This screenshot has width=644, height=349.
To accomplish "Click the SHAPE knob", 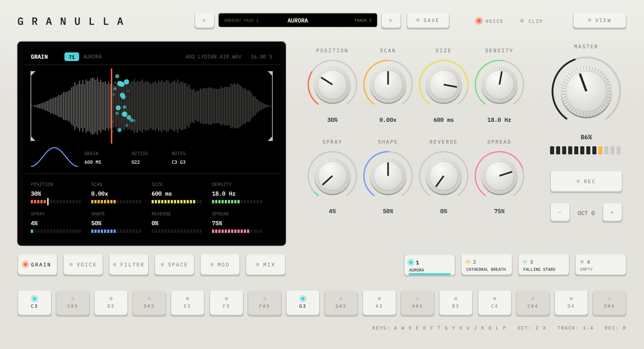I will pos(388,176).
